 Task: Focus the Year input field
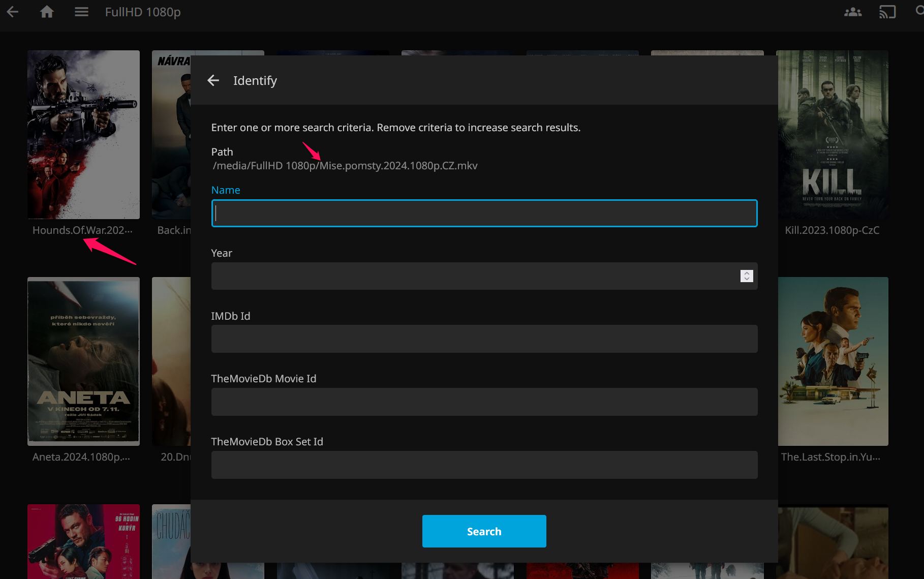[x=473, y=276]
